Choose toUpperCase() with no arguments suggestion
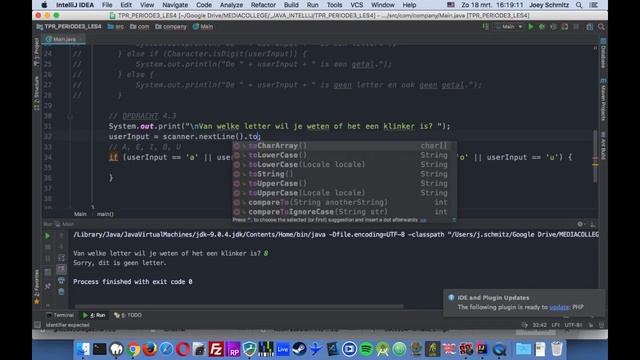Viewport: 640px width, 360px height. pos(344,184)
